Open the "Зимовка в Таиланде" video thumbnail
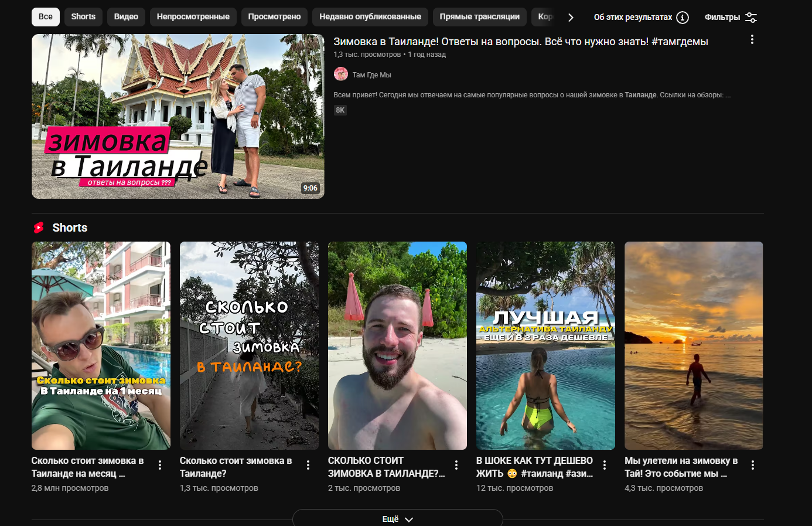Screen dimensions: 812x526 click(178, 116)
